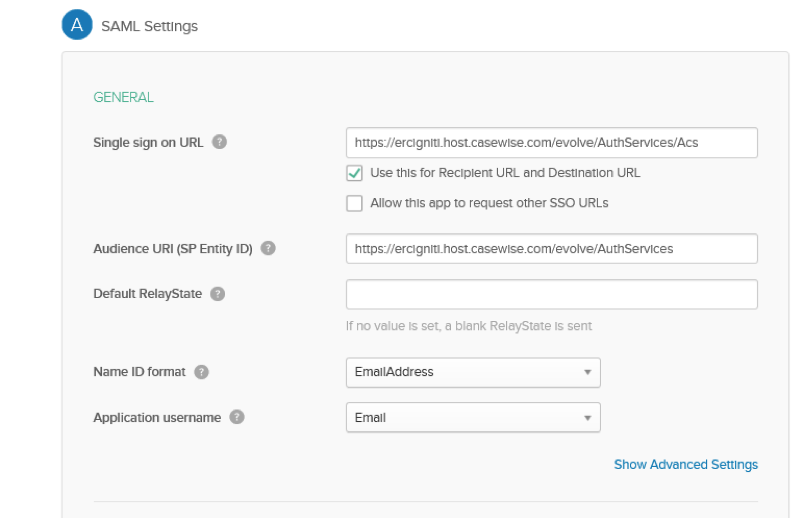Uncheck Use this for Recipient URL checkbox
The image size is (802, 518).
pyautogui.click(x=354, y=173)
